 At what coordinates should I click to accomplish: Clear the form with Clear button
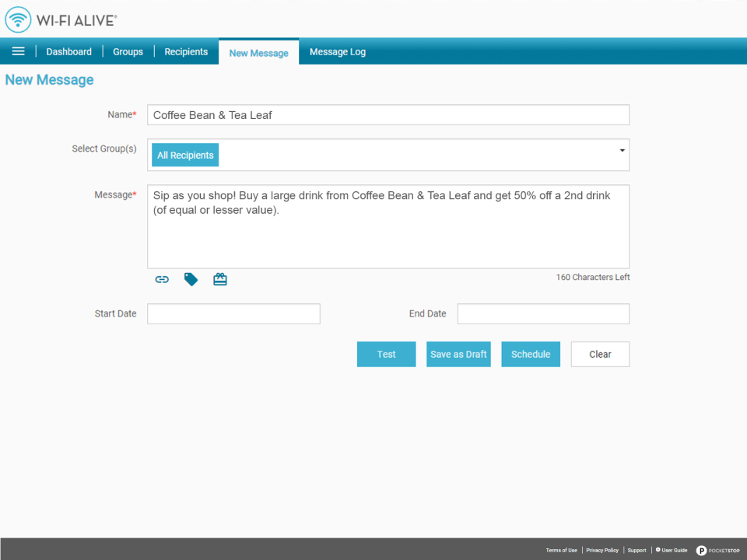(600, 355)
